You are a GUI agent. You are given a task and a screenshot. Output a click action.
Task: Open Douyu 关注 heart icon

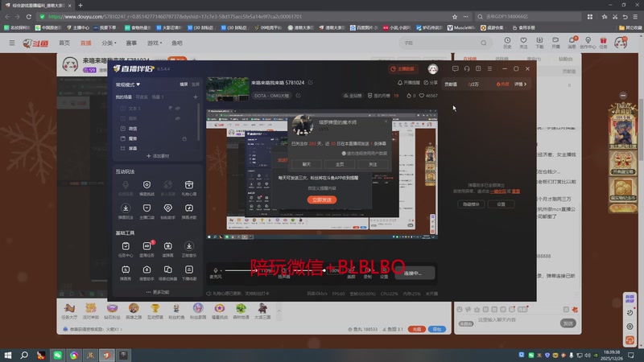pos(523,43)
